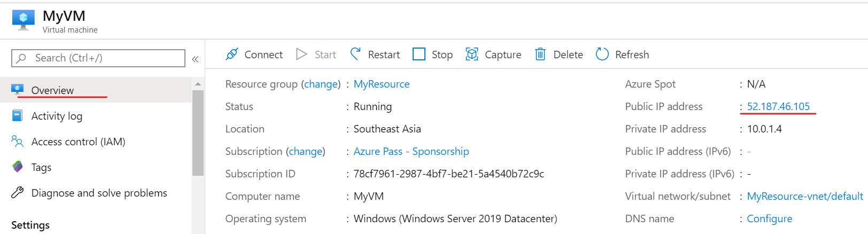Open the Overview menu item
The height and width of the screenshot is (234, 868).
(x=96, y=90)
